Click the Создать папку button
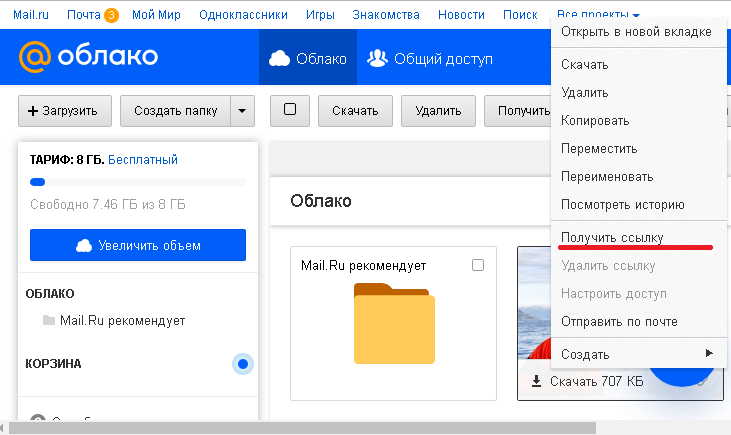731x435 pixels. [x=175, y=111]
